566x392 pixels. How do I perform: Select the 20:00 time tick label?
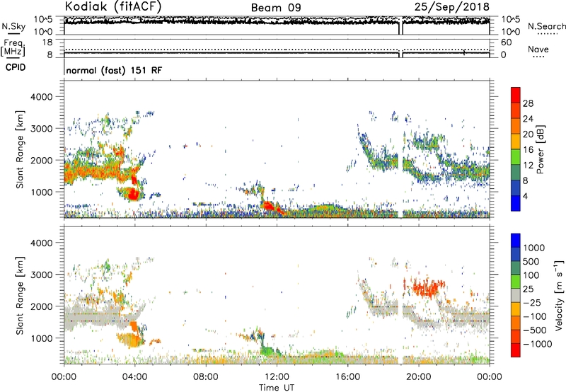419,377
